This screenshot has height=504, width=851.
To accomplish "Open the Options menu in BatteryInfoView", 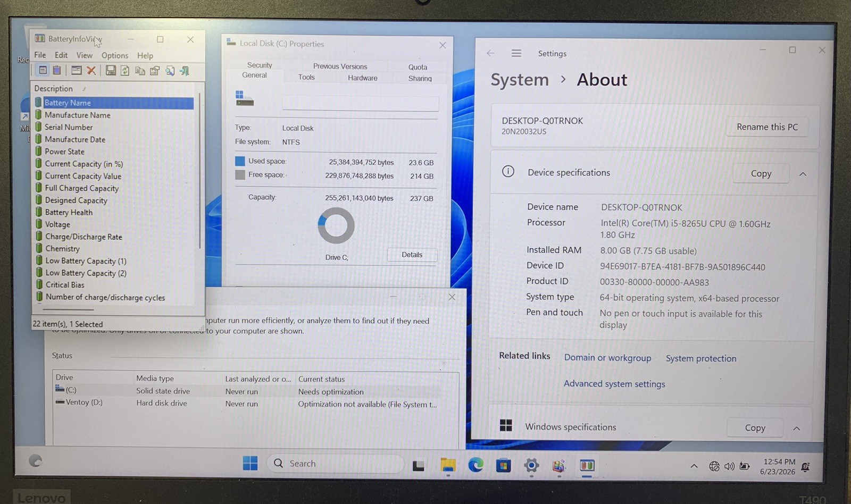I will click(115, 55).
